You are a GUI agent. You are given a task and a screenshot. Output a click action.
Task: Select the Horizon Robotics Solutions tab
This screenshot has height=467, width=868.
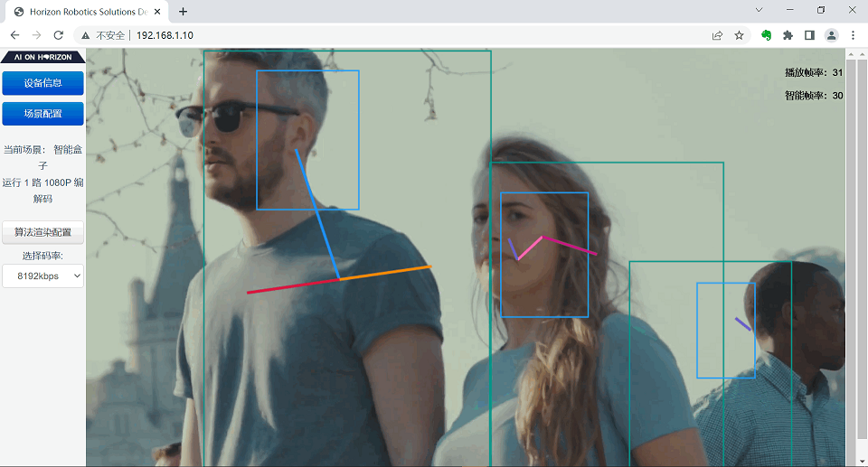[x=87, y=12]
